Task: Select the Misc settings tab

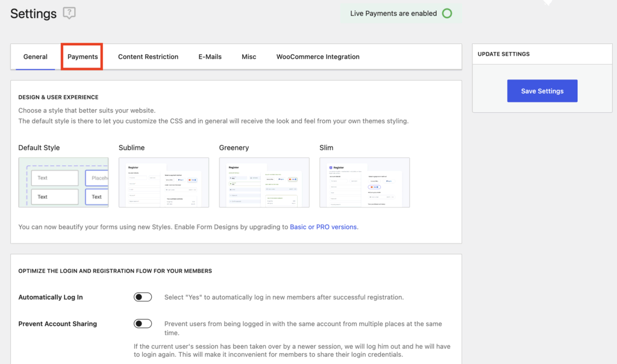Action: [x=249, y=57]
